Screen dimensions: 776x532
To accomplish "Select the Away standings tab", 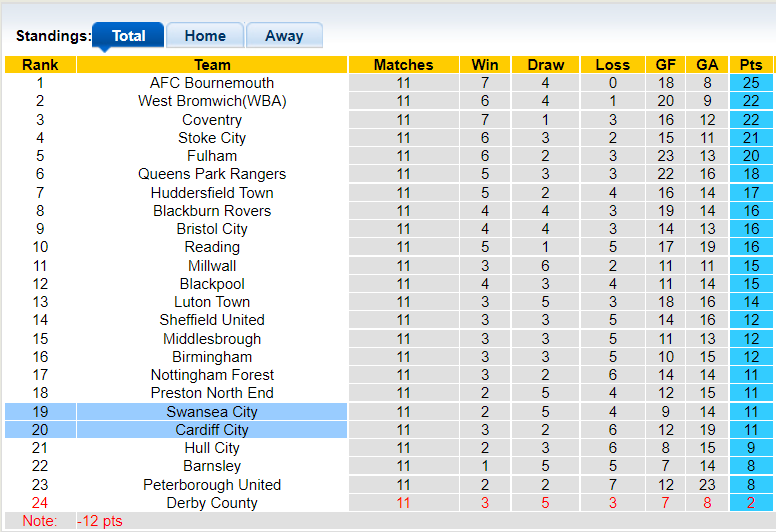I will tap(284, 36).
